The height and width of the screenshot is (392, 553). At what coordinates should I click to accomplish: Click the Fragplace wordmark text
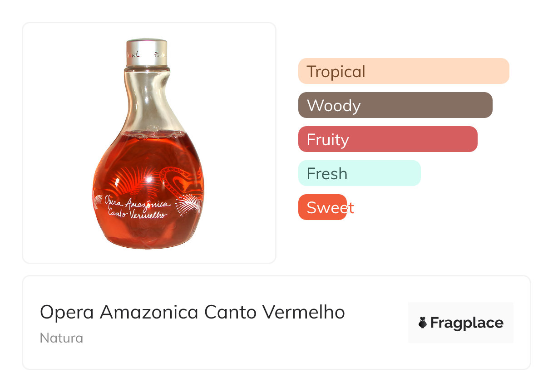point(466,323)
